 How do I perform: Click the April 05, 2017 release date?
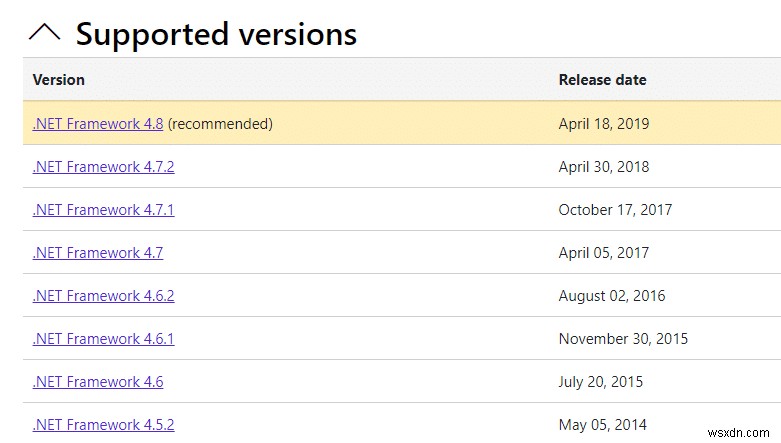(x=604, y=253)
